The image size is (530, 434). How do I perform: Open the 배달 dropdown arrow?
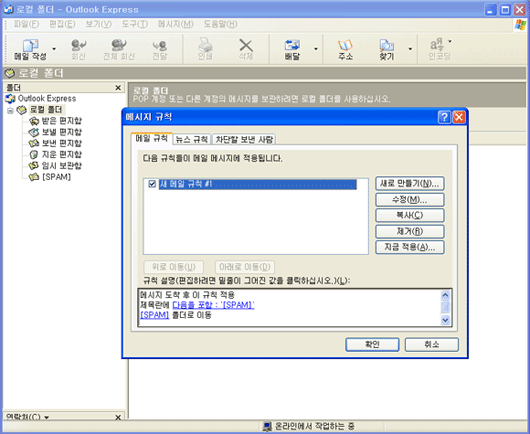316,49
